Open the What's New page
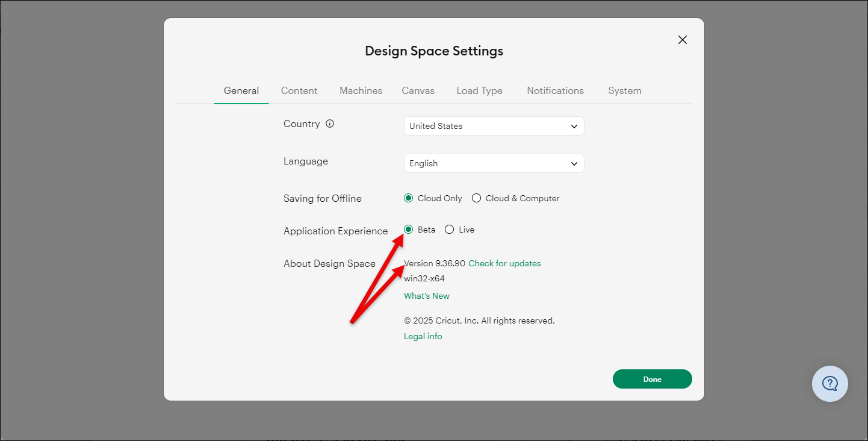This screenshot has height=441, width=868. (426, 295)
